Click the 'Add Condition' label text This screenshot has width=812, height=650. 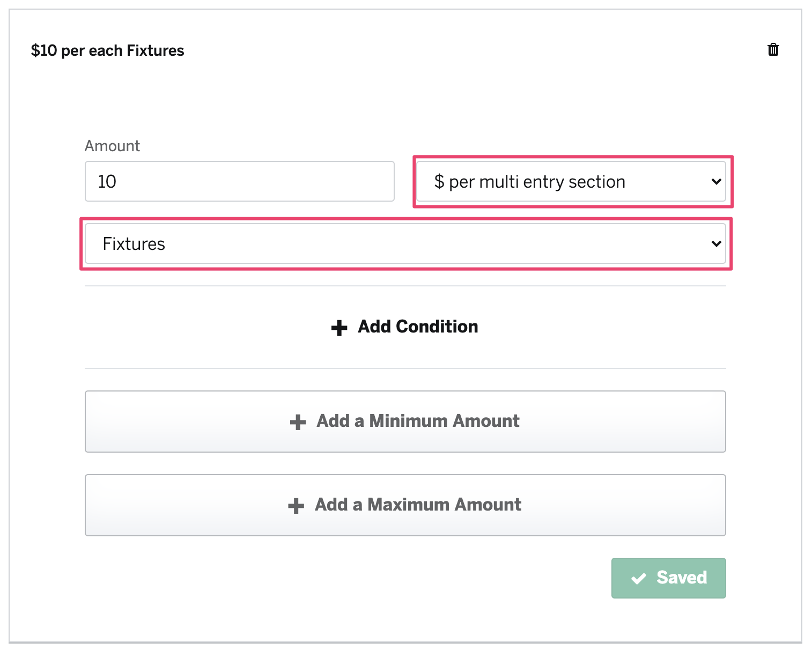[x=418, y=327]
